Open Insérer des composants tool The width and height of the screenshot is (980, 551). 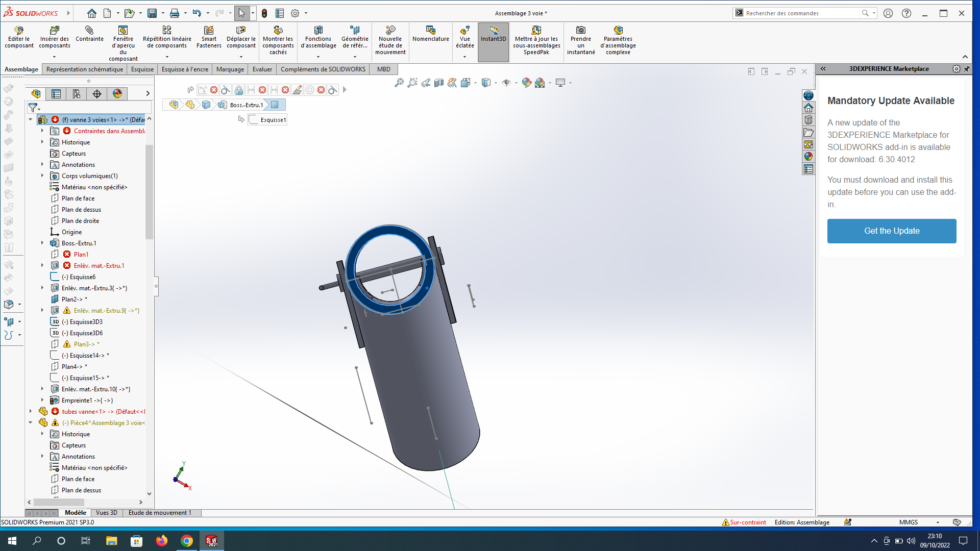(55, 37)
